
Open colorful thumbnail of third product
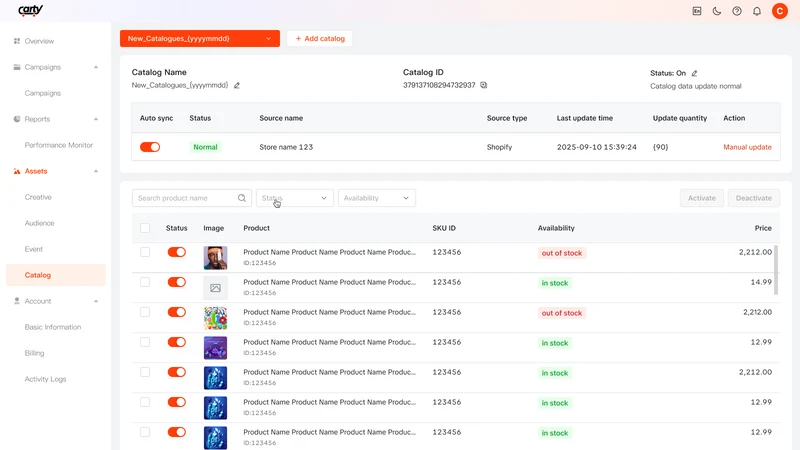tap(215, 318)
